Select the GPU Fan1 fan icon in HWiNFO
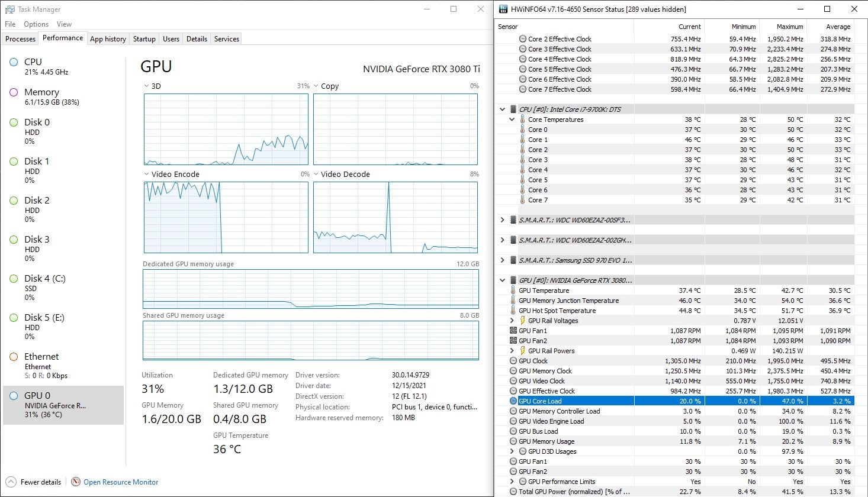Image resolution: width=868 pixels, height=497 pixels. pos(513,331)
